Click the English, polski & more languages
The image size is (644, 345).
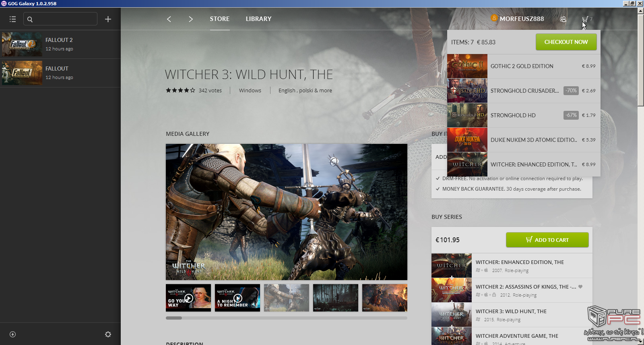[305, 90]
